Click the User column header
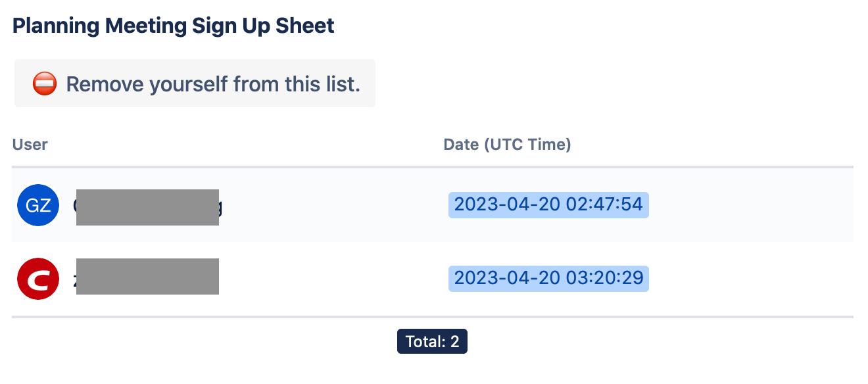This screenshot has width=868, height=384. (30, 145)
